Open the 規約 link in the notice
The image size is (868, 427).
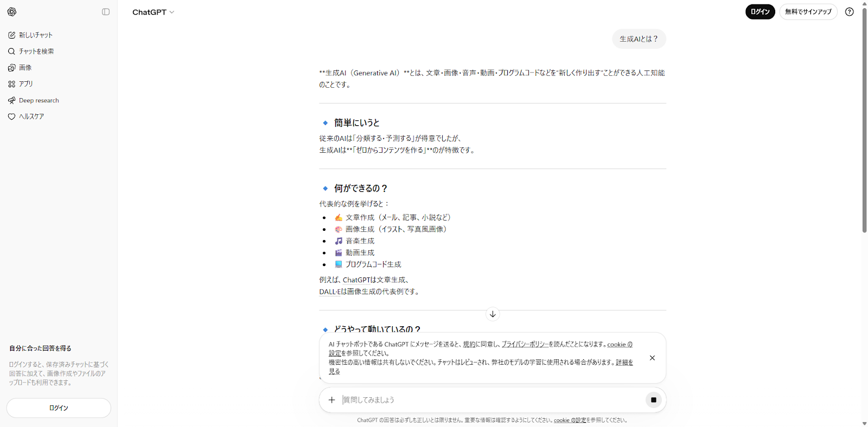[x=469, y=344]
